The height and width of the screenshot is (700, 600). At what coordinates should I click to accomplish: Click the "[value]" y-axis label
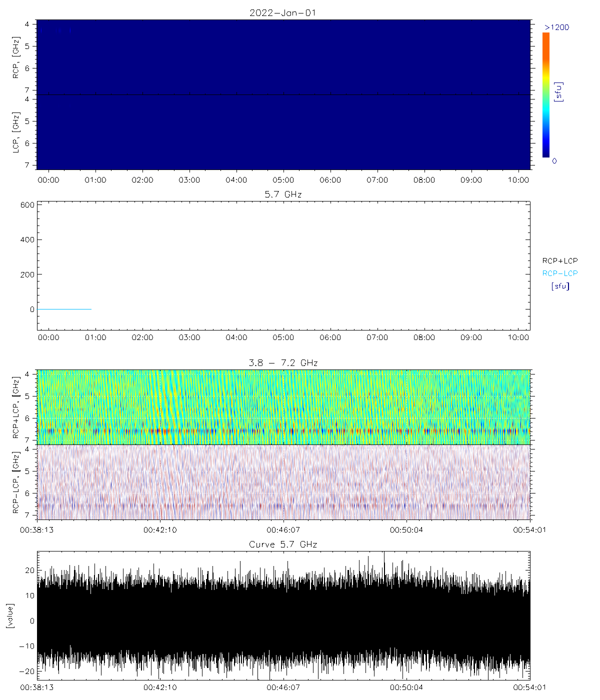[10, 616]
